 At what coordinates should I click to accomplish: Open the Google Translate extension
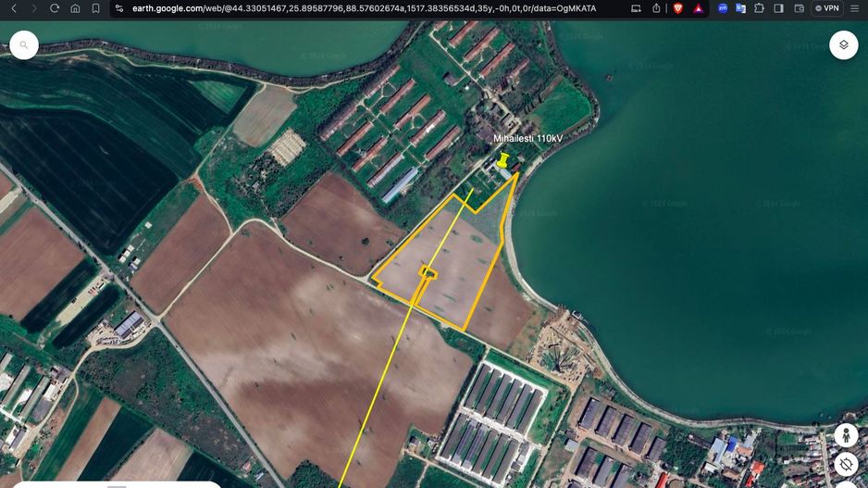pyautogui.click(x=740, y=8)
